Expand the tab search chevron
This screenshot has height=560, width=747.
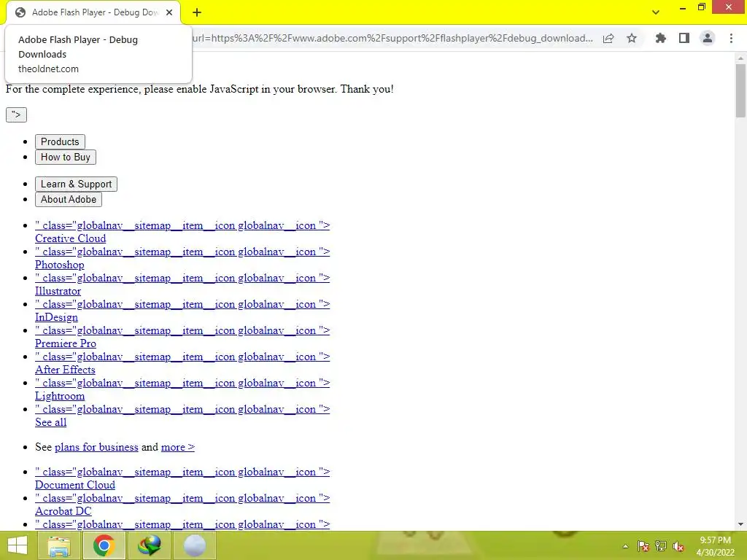point(656,12)
